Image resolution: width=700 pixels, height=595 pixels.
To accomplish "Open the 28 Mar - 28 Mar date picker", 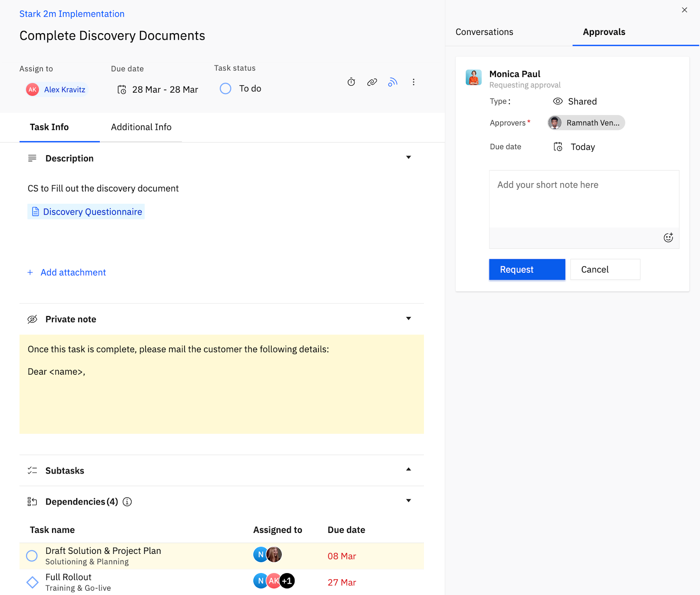I will [157, 90].
